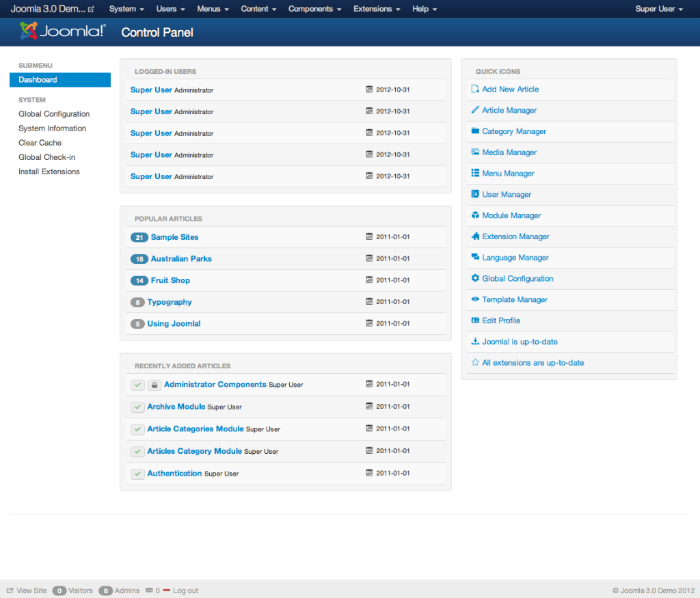This screenshot has height=598, width=700.
Task: Open the Content dropdown menu
Action: click(x=258, y=9)
